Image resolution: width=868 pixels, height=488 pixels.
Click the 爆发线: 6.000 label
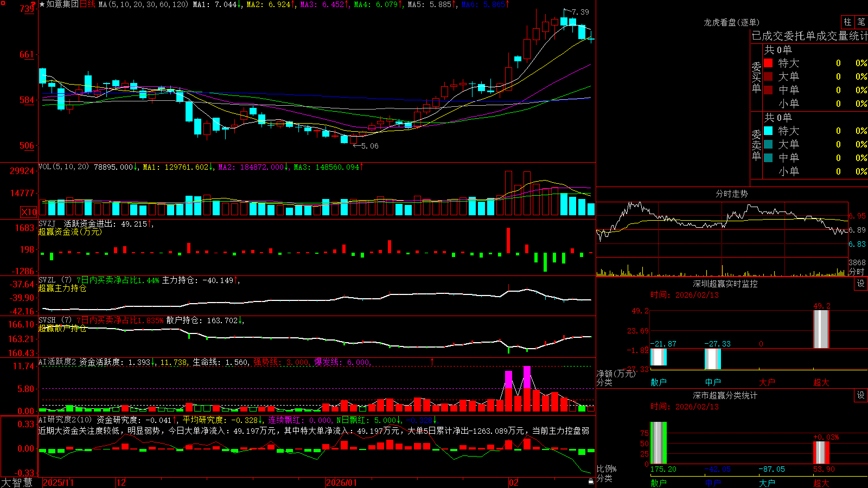click(x=342, y=362)
